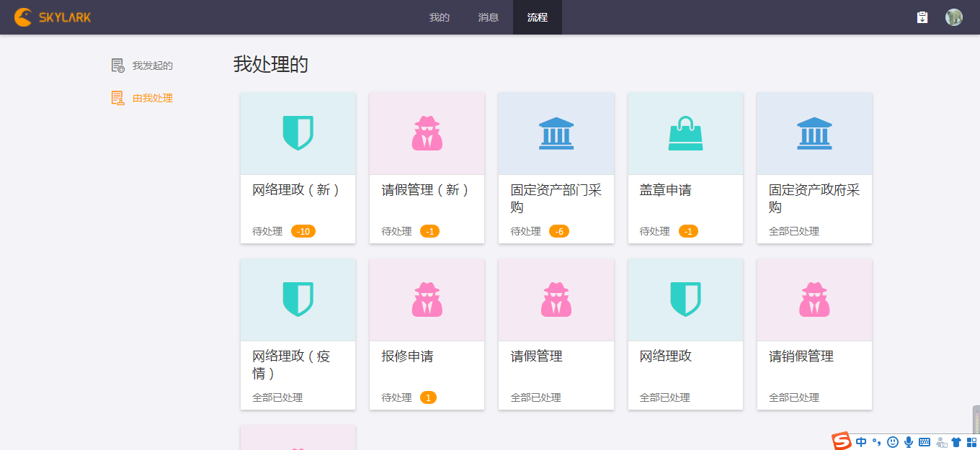Click spy icon on 请假管理（新）card

(427, 133)
